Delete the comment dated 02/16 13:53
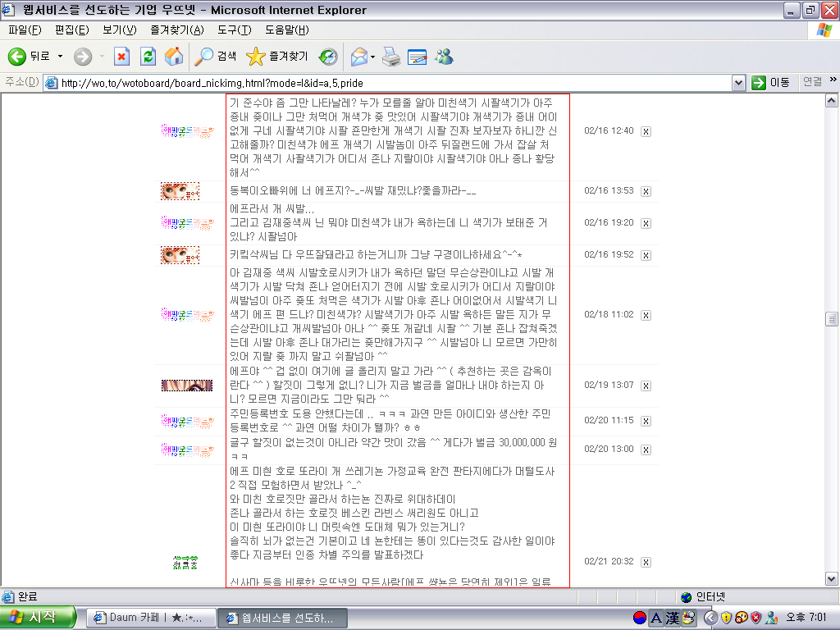 [x=646, y=191]
